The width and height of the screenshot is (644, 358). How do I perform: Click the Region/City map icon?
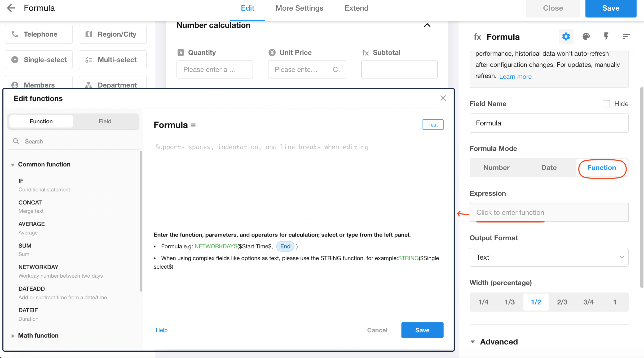pos(89,34)
